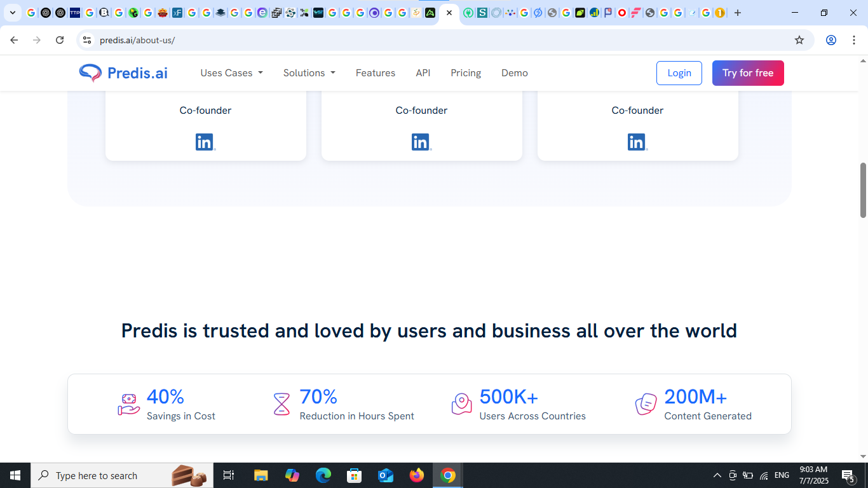Reload the page
Image resolution: width=868 pixels, height=488 pixels.
coord(60,40)
